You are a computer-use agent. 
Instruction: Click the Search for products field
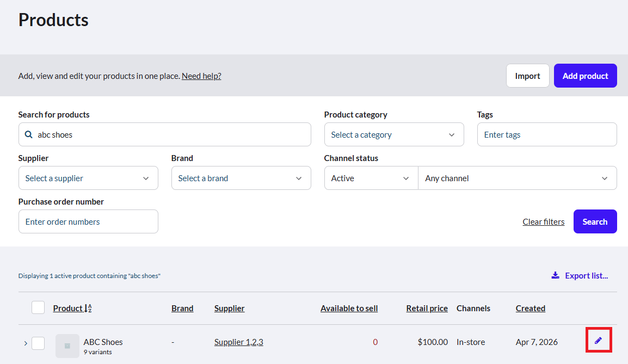[x=164, y=134]
